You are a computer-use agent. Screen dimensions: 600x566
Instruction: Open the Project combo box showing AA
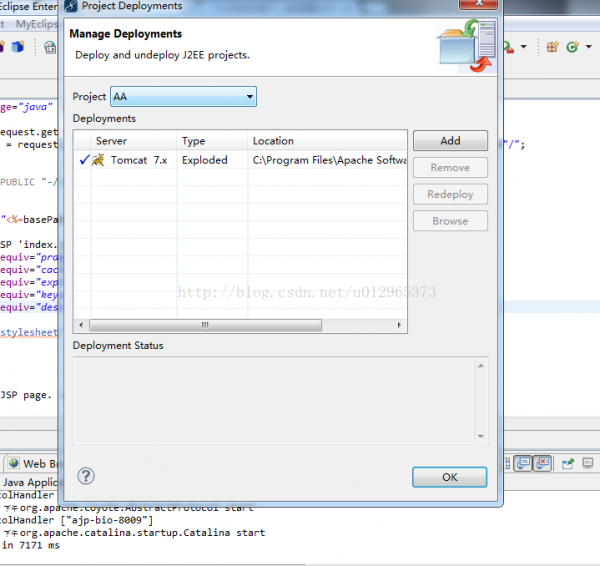(x=183, y=96)
